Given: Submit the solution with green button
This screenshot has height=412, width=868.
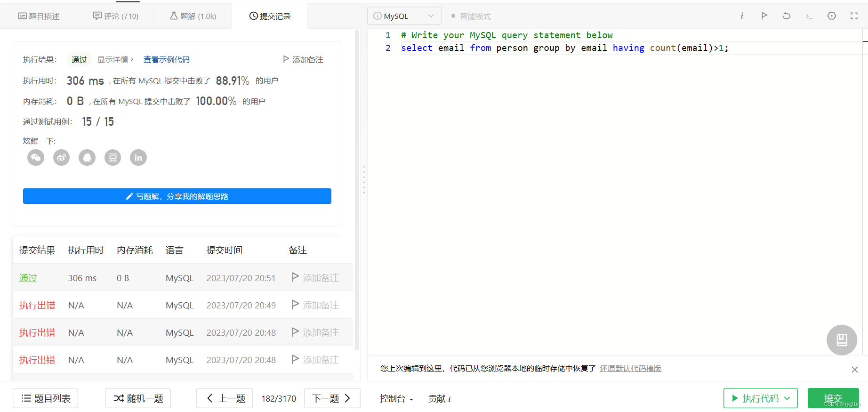Looking at the screenshot, I should 833,398.
